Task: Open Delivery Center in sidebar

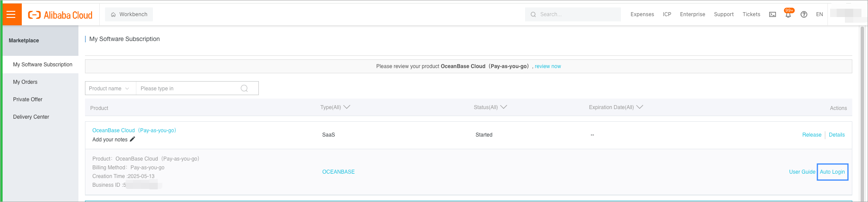Action: pyautogui.click(x=31, y=117)
